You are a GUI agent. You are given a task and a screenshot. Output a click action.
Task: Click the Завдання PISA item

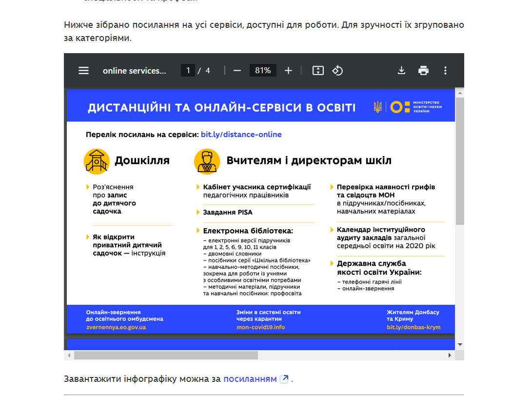click(228, 213)
